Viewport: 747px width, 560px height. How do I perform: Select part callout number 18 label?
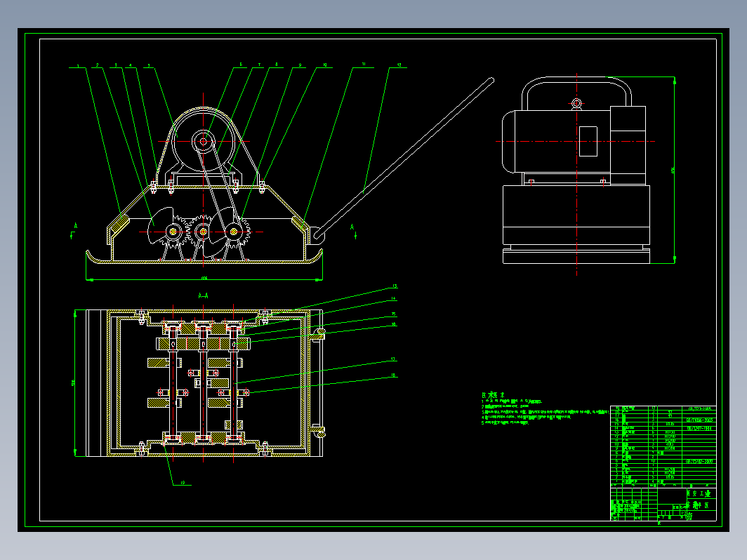click(x=393, y=375)
